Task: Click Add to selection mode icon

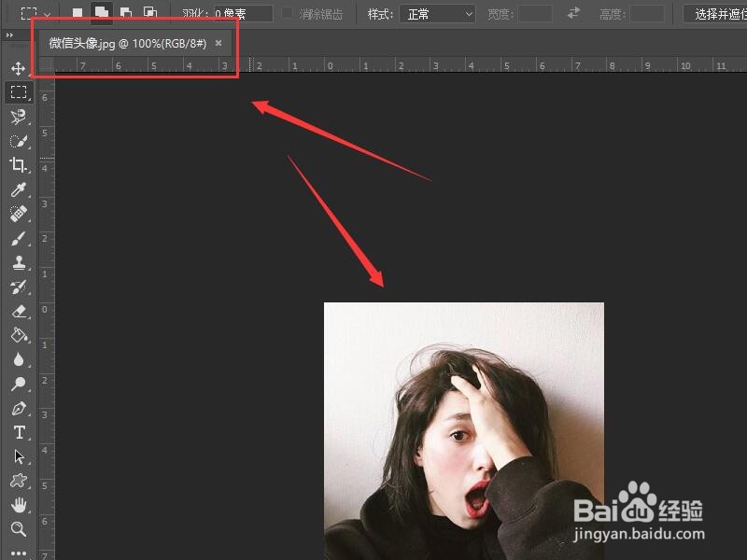Action: (102, 13)
